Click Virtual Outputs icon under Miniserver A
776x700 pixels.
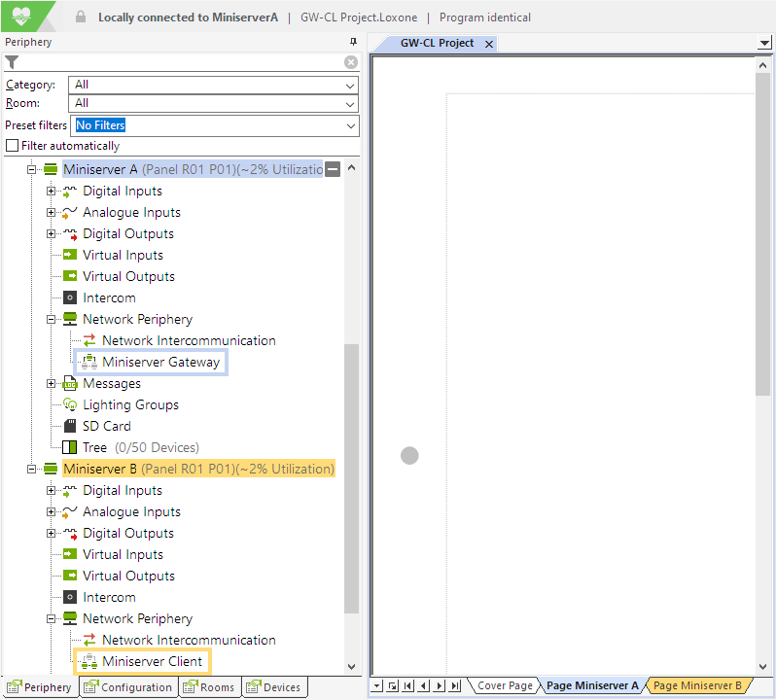[x=70, y=276]
